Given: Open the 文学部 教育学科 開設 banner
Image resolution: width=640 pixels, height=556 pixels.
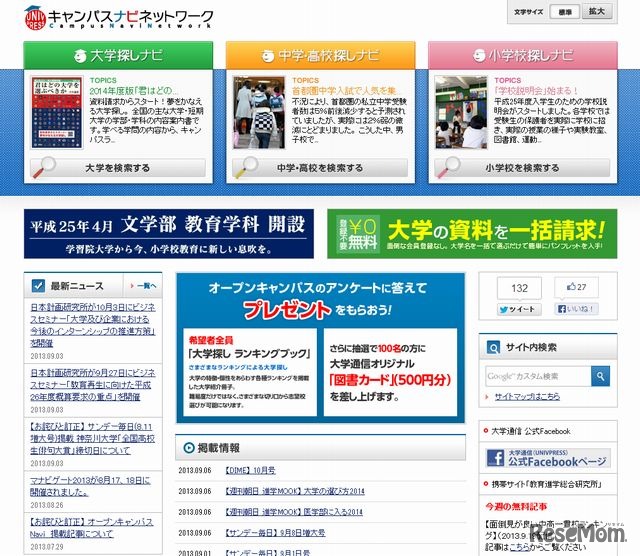Looking at the screenshot, I should point(169,234).
